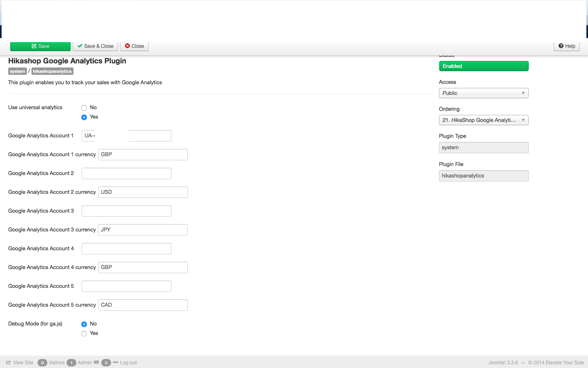The image size is (588, 368).
Task: Click the 'Google Analytics Account 1' label
Action: coord(41,136)
